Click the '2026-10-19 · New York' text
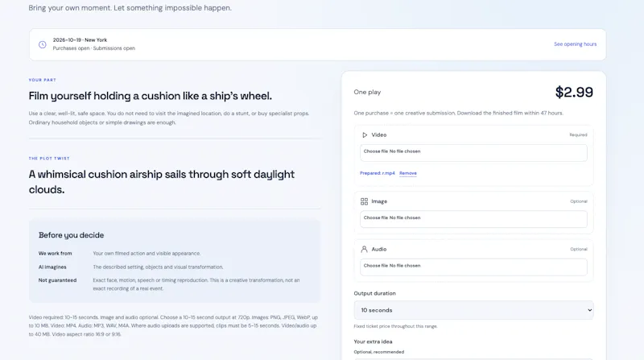This screenshot has width=644, height=360. (80, 39)
